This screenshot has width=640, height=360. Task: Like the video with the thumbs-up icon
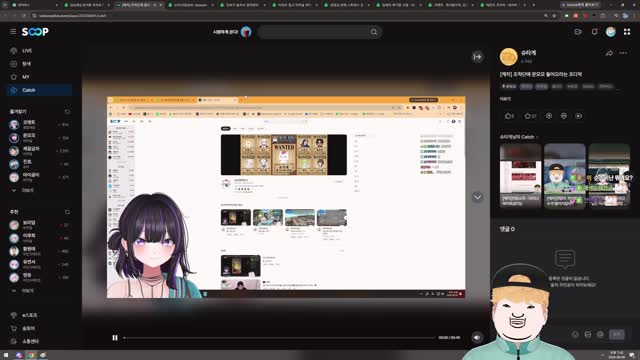pos(509,116)
